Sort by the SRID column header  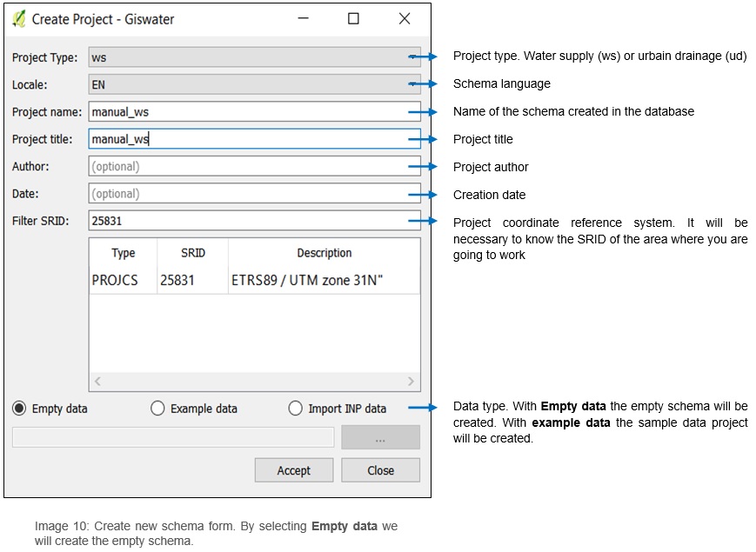click(x=192, y=253)
